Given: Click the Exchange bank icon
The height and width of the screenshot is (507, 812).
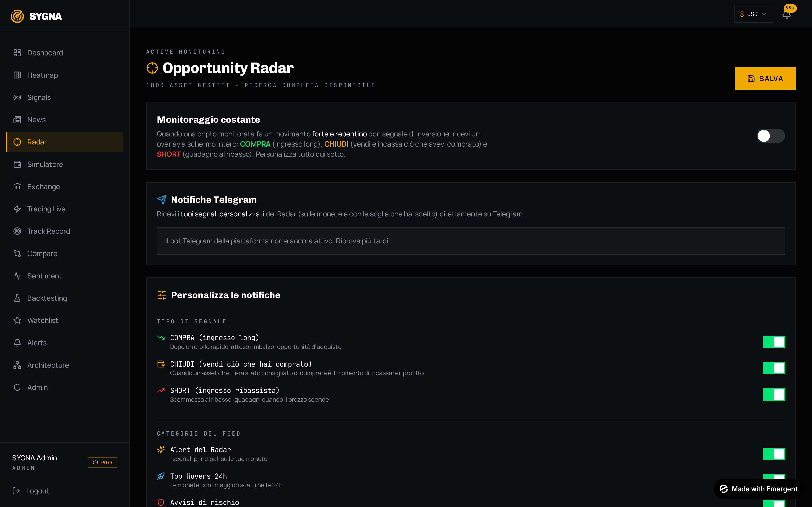Looking at the screenshot, I should point(17,187).
